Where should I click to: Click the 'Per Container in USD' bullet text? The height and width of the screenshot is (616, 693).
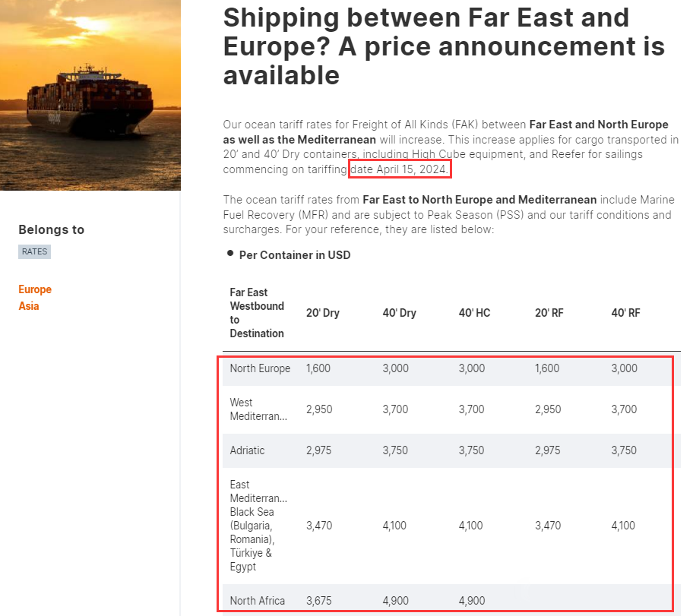[x=295, y=255]
